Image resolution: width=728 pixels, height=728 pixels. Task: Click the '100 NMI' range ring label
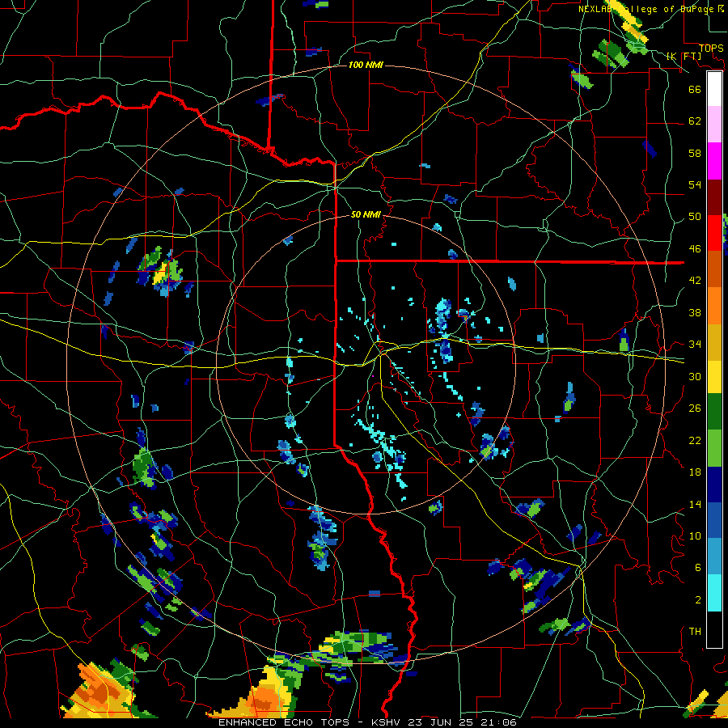366,65
